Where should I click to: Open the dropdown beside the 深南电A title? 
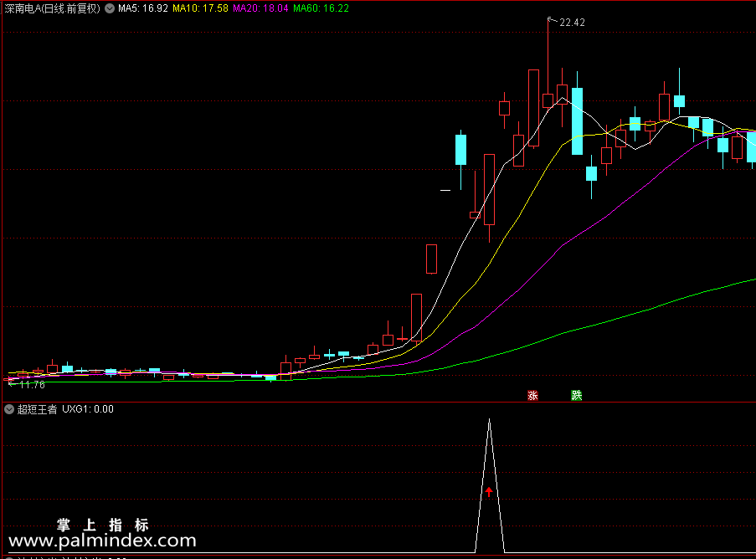tap(110, 8)
